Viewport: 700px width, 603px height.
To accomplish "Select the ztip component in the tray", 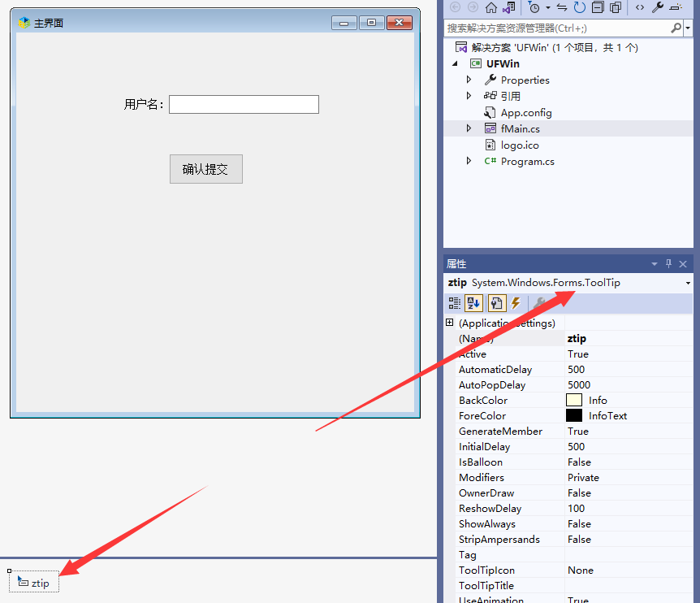I will tap(34, 583).
